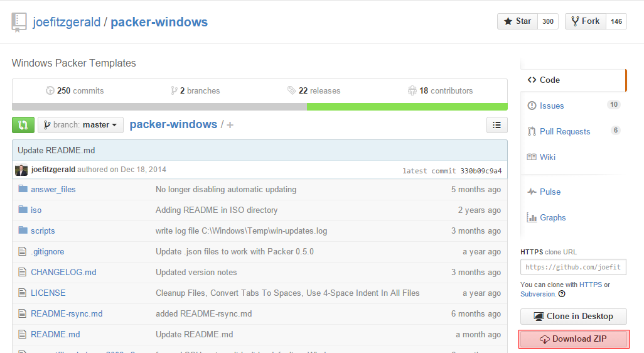Open the scripts folder
This screenshot has width=644, height=353.
click(43, 231)
